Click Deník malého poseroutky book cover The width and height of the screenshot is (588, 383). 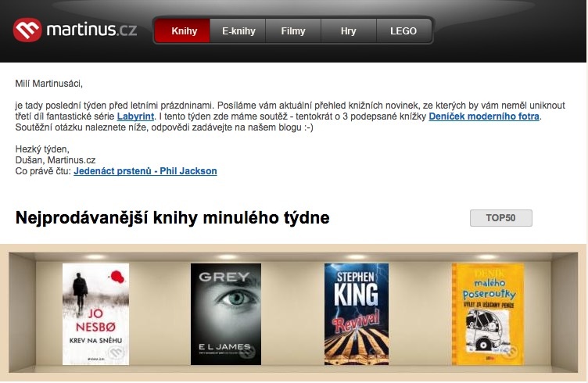pos(487,314)
